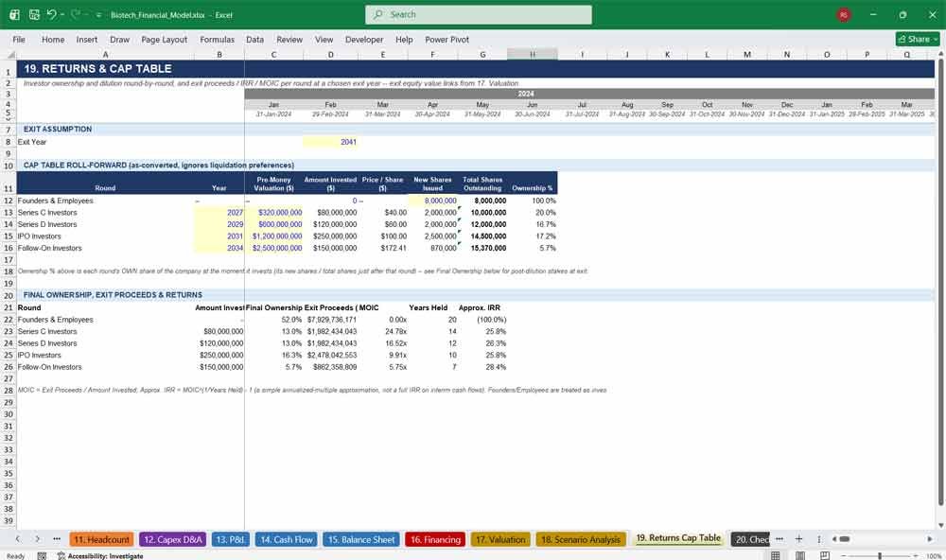Click the Share button
This screenshot has width=946, height=560.
[918, 39]
